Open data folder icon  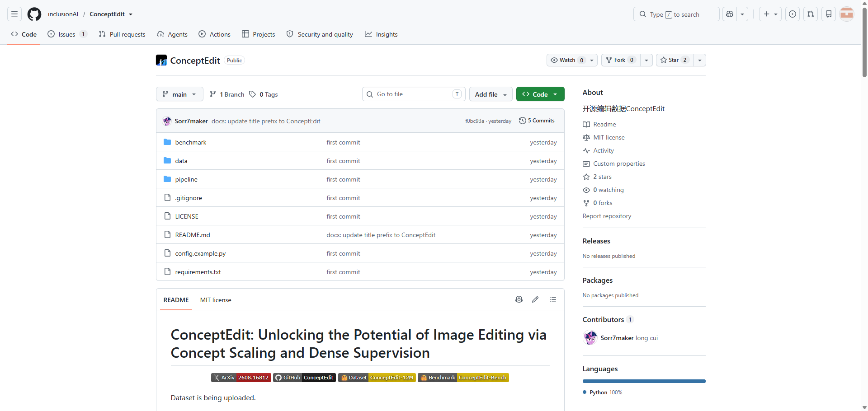tap(167, 160)
